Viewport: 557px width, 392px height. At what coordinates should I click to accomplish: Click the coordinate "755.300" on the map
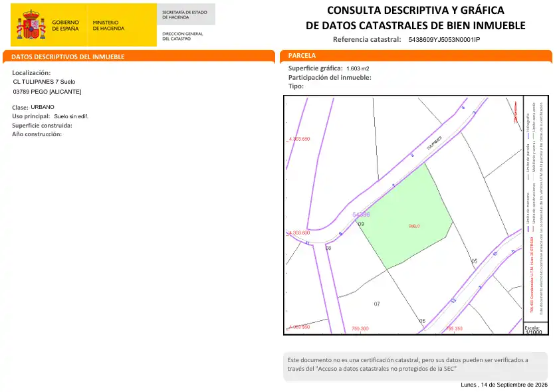tap(360, 329)
